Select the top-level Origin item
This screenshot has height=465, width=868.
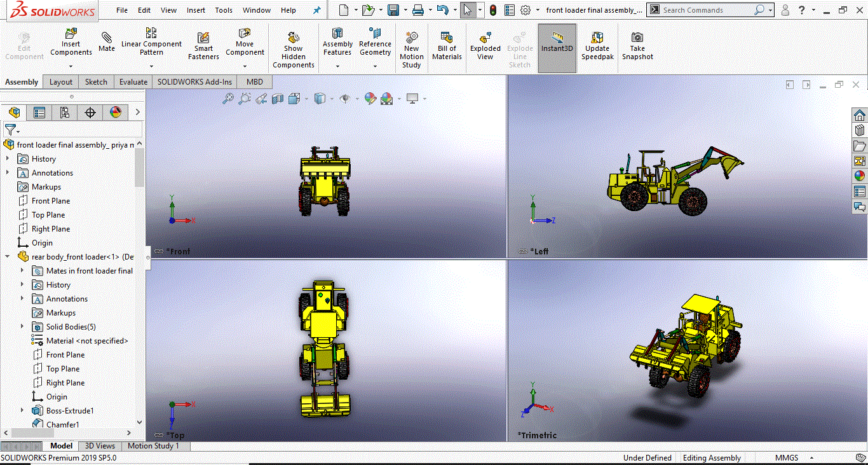click(43, 243)
